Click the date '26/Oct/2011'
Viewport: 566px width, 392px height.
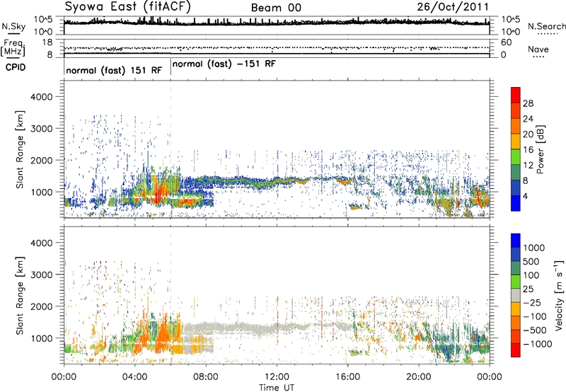453,7
